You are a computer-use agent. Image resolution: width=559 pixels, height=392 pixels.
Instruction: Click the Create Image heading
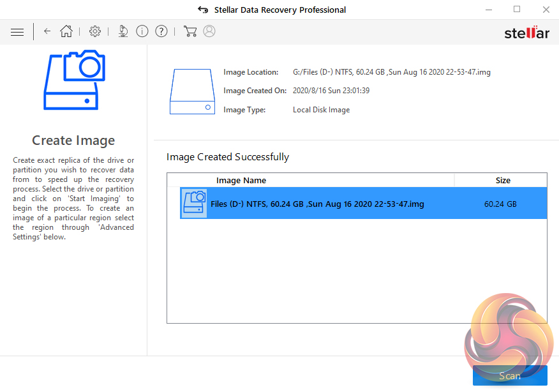73,140
